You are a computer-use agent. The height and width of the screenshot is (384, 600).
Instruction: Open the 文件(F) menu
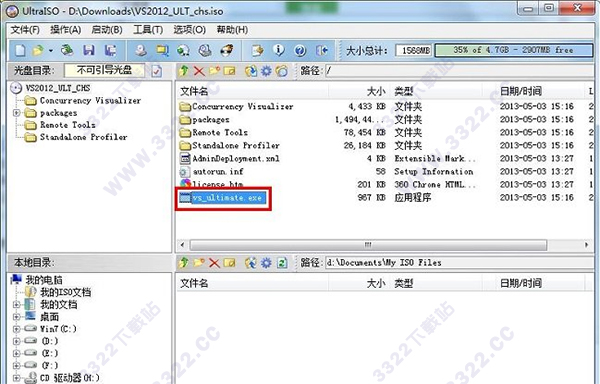click(25, 30)
